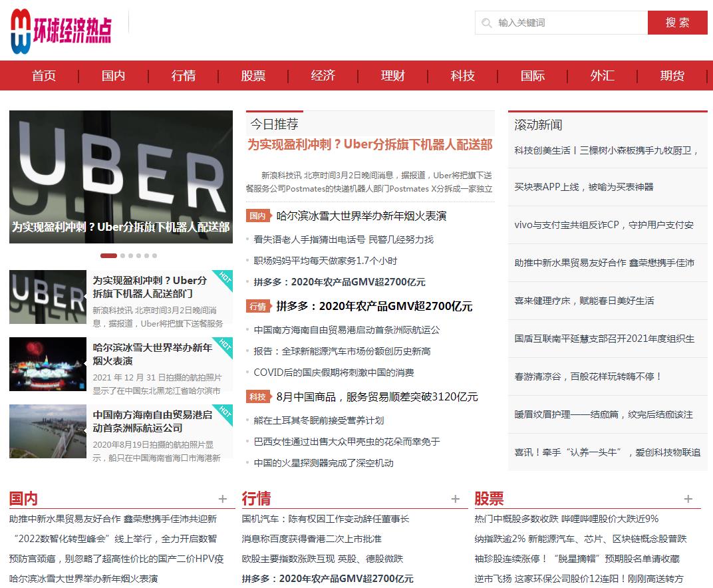Select the second carousel dot
Screen dimensions: 713x588
point(123,255)
